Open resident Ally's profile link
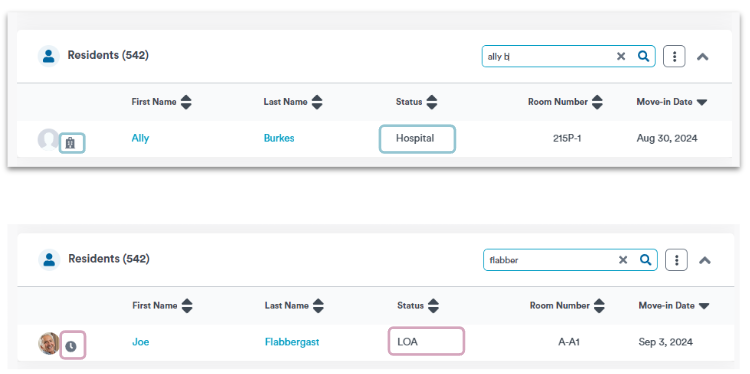750x374 pixels. (x=140, y=138)
